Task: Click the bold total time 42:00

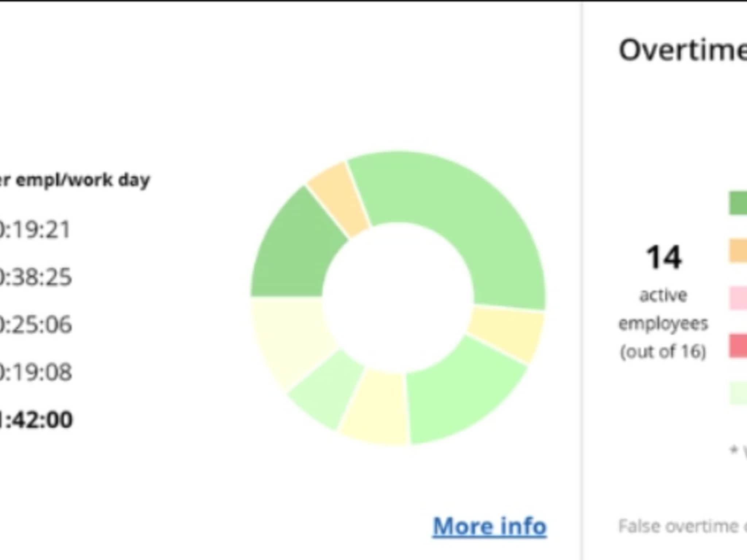Action: coord(36,420)
